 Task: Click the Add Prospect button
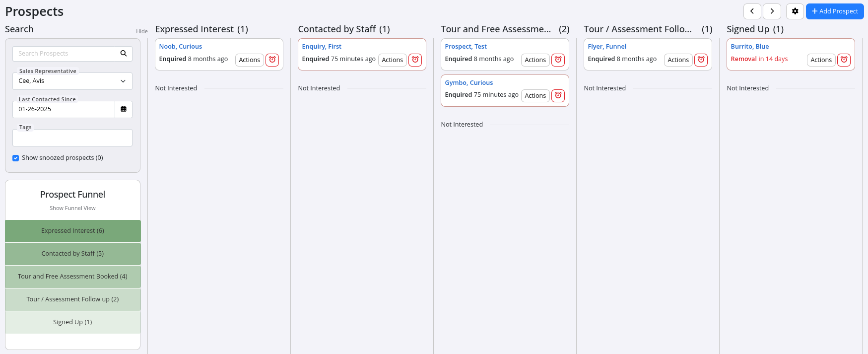(x=834, y=11)
